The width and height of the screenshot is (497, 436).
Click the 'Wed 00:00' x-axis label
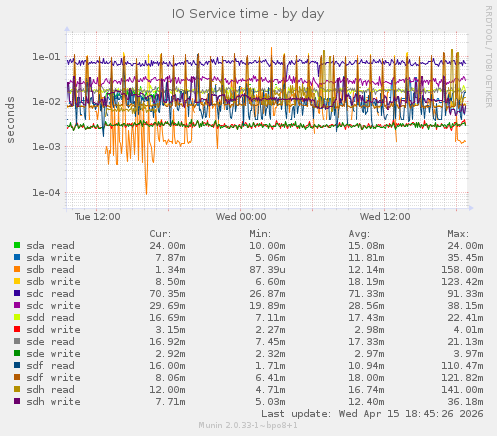click(x=241, y=217)
